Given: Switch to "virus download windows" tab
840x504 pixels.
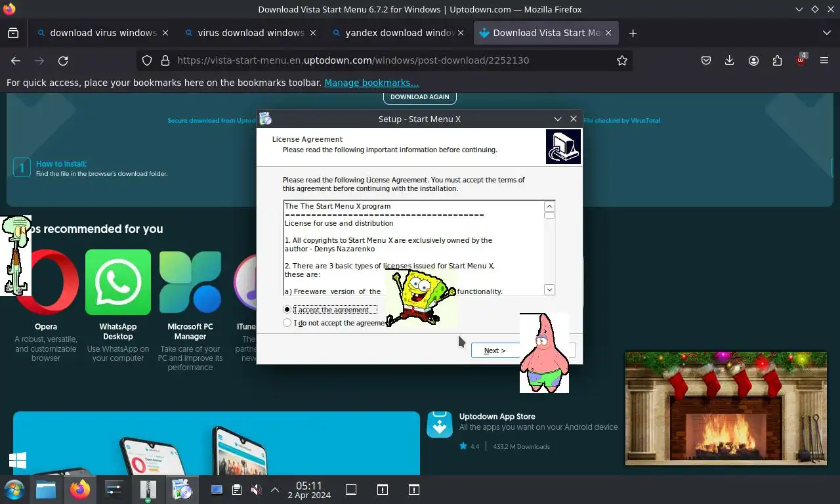Looking at the screenshot, I should [x=251, y=33].
